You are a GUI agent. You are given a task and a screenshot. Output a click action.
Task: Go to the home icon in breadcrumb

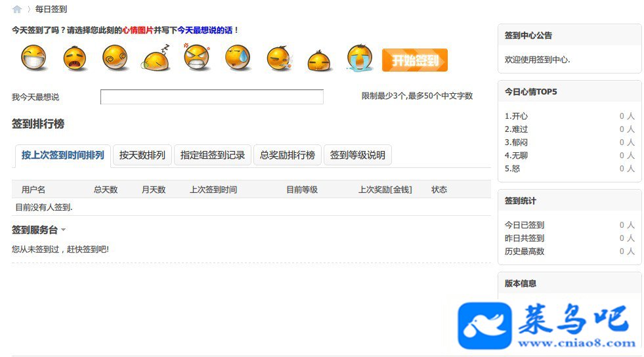click(17, 9)
